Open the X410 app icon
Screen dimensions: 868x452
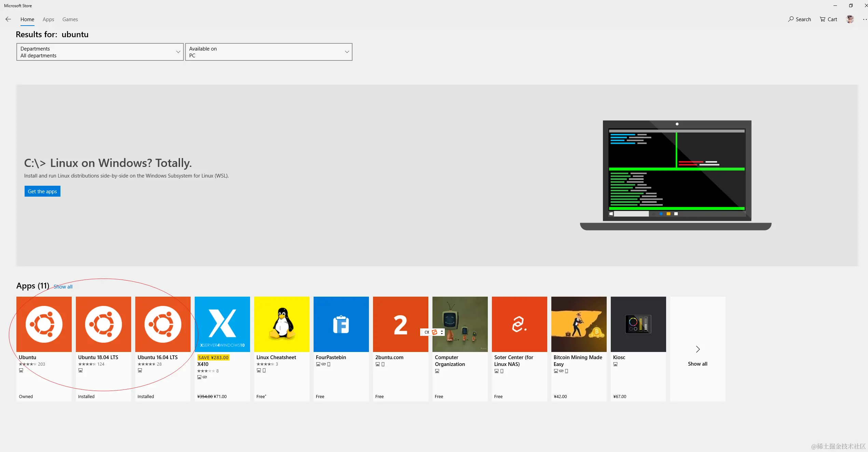coord(222,324)
